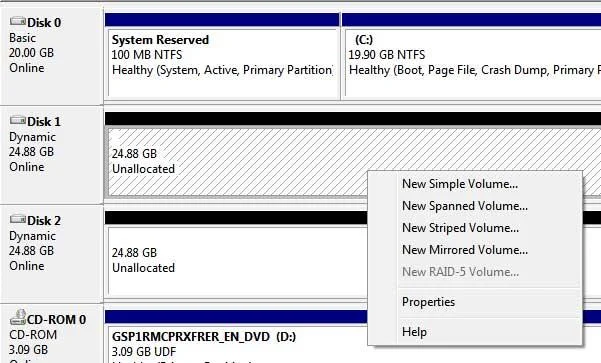The width and height of the screenshot is (601, 363).
Task: Click '3.09 GB UDF' text
Action: point(144,352)
